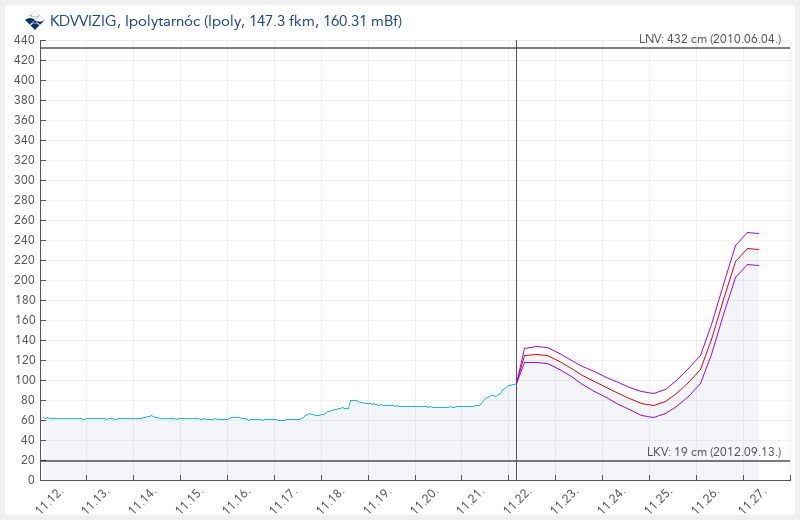This screenshot has width=800, height=520.
Task: Click the lower purple line's lowest dip
Action: point(650,417)
